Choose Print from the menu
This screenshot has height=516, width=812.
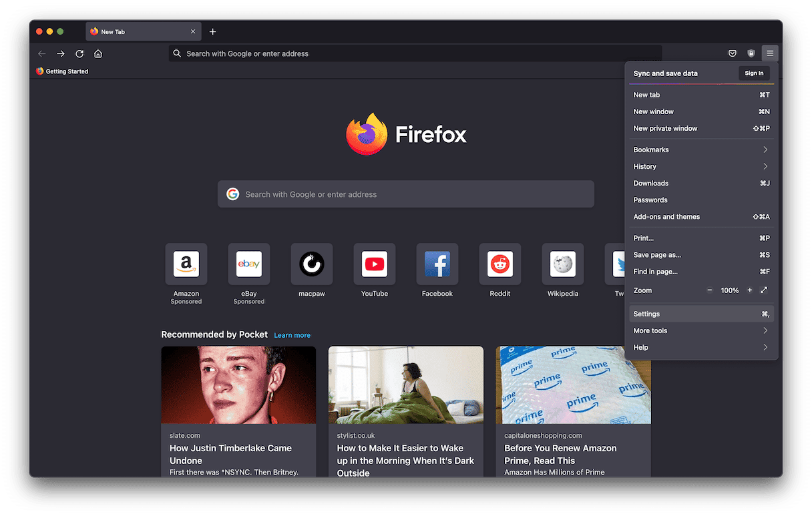pos(701,238)
